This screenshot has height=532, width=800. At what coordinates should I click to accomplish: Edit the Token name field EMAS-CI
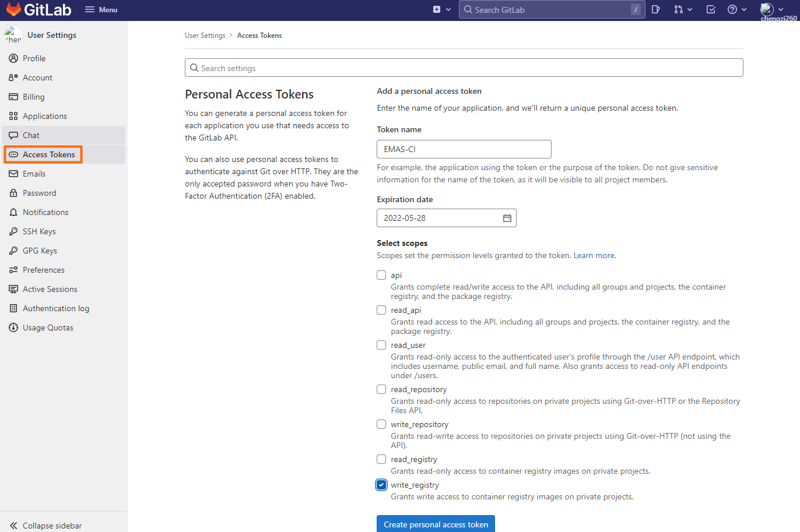tap(464, 149)
